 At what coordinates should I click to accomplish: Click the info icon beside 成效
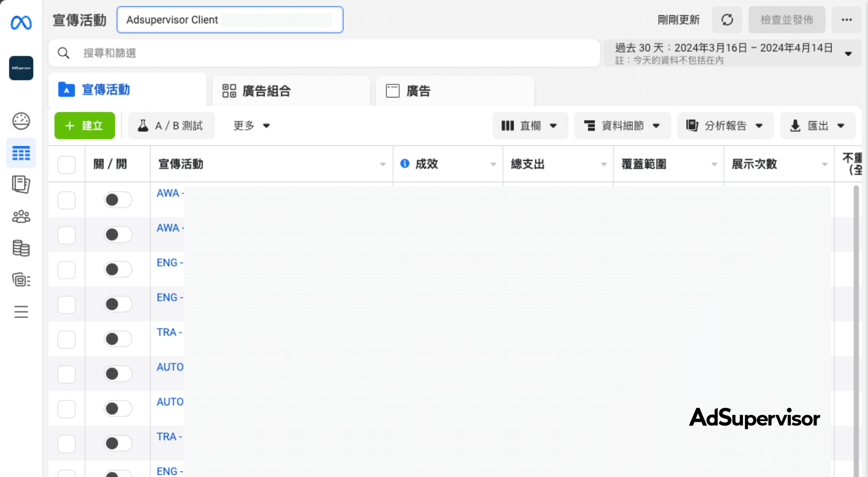(x=405, y=164)
